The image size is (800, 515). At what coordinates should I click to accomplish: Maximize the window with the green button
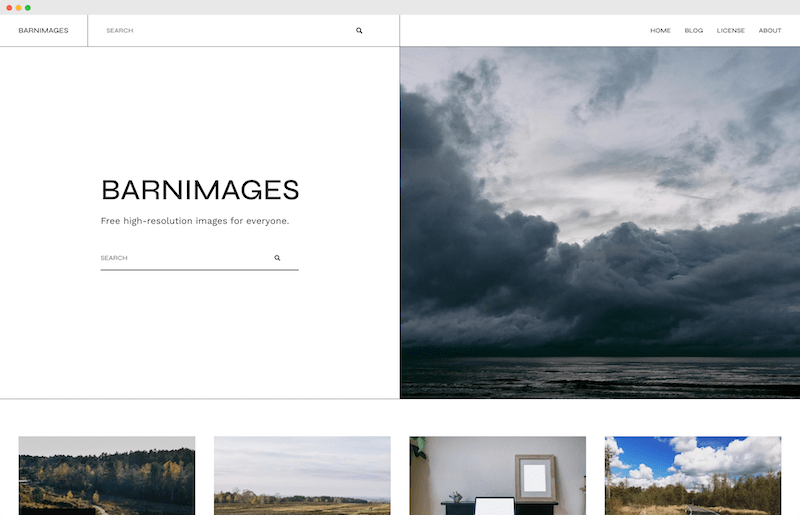point(28,7)
